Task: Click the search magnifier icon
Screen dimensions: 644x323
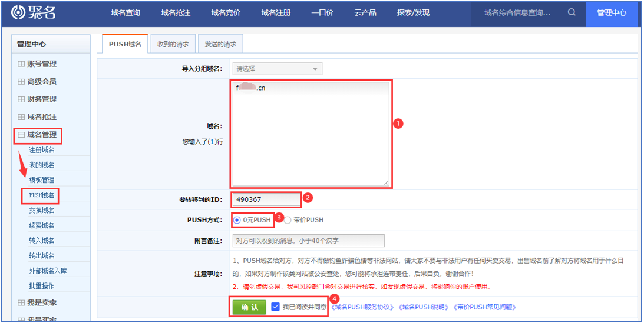Action: point(572,12)
